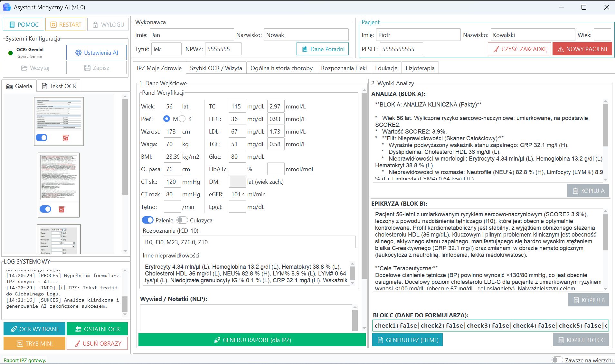The image size is (615, 364).
Task: Click the POMOC help button
Action: point(24,24)
